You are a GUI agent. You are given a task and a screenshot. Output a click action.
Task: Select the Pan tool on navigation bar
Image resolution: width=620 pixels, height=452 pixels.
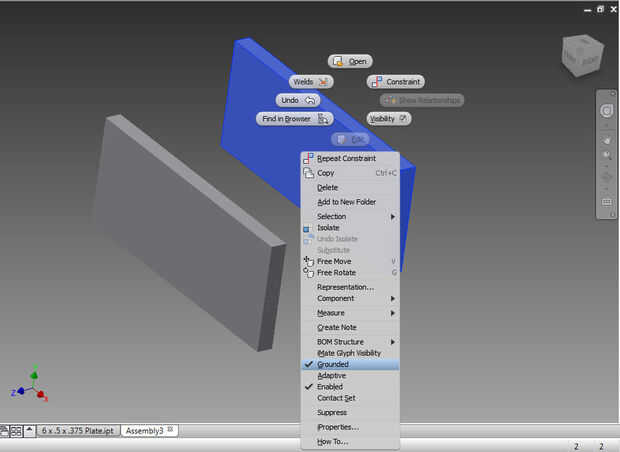pyautogui.click(x=607, y=141)
